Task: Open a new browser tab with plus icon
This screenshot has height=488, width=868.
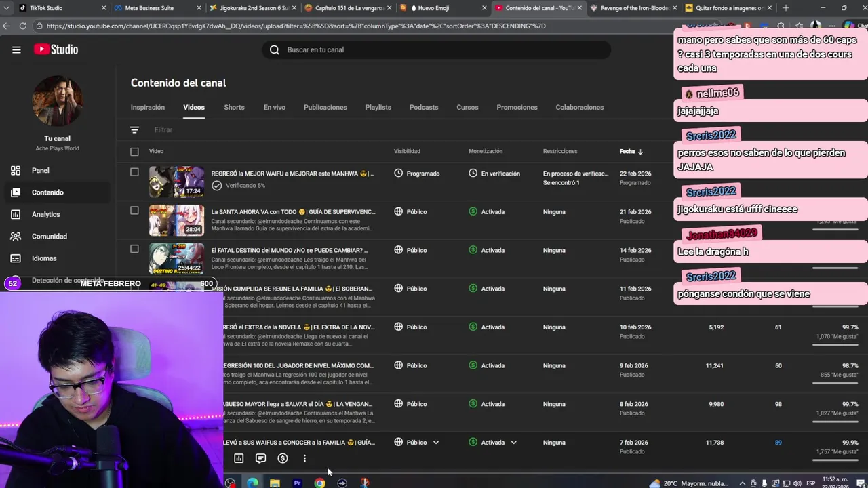Action: [785, 8]
